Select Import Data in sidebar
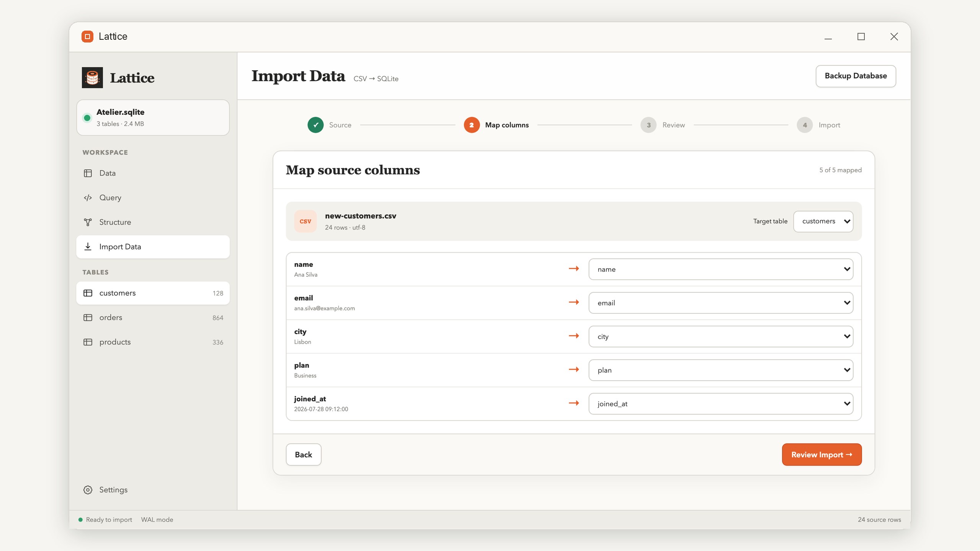The width and height of the screenshot is (980, 551). coord(153,247)
